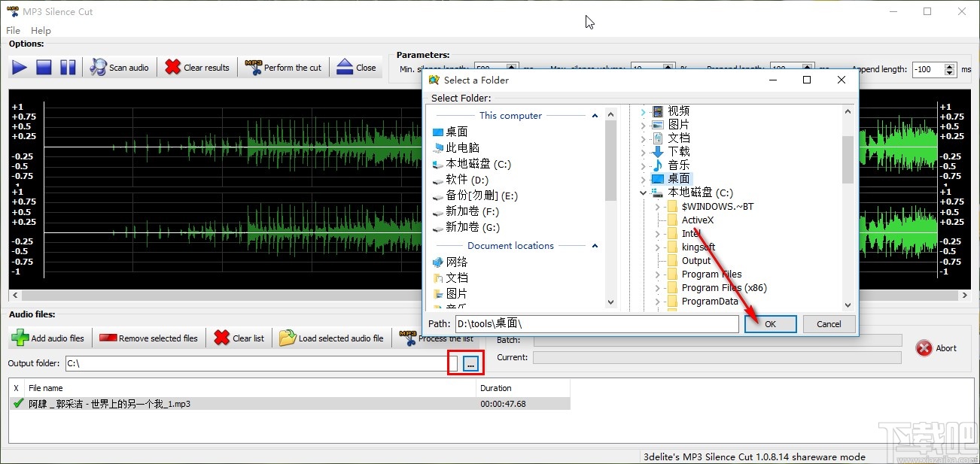
Task: Use Remove selected files
Action: [148, 338]
